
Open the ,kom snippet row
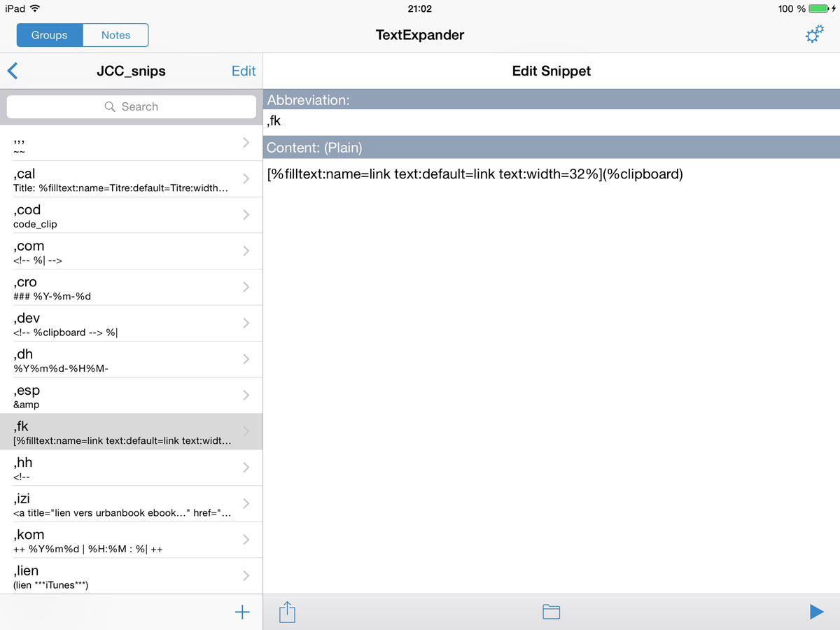click(131, 540)
